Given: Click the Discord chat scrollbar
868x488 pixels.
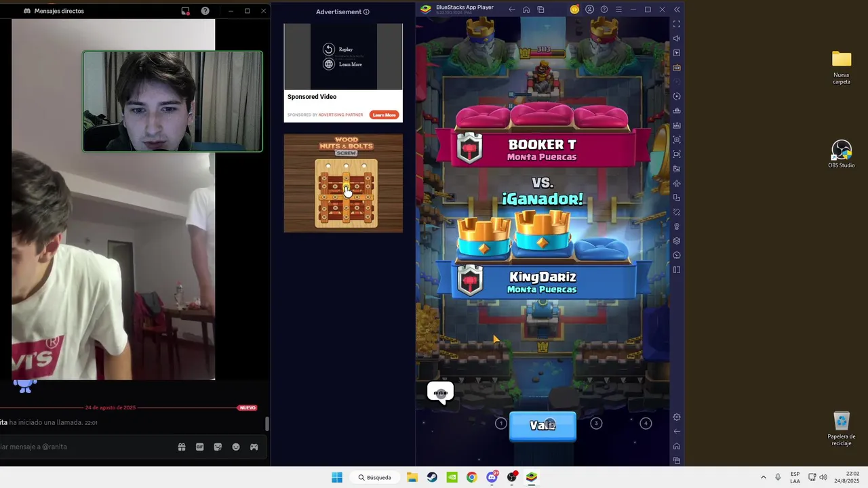Looking at the screenshot, I should tap(267, 424).
